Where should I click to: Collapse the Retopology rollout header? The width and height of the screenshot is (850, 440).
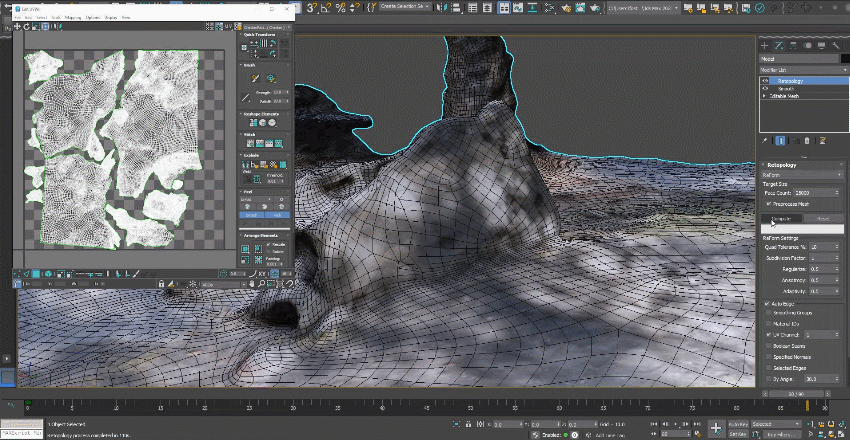click(x=802, y=165)
